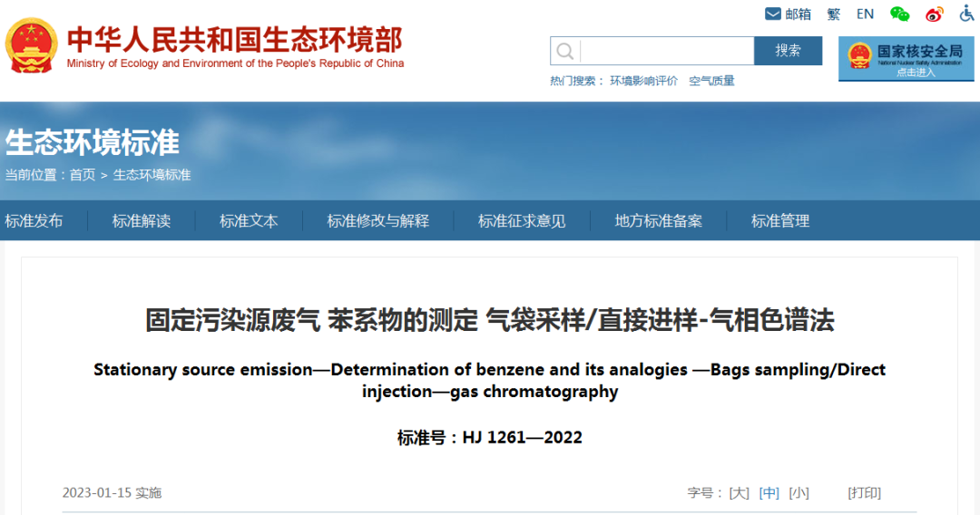Select the 地方标准备案 menu item
The width and height of the screenshot is (980, 515).
(658, 221)
